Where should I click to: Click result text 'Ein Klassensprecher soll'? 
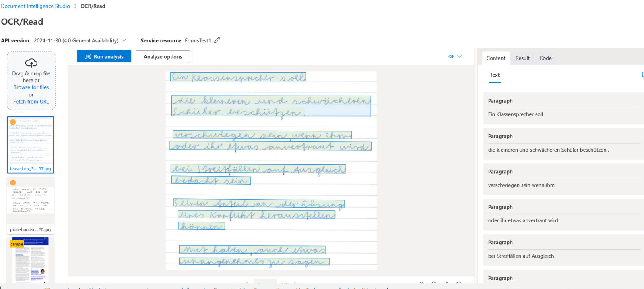click(516, 114)
